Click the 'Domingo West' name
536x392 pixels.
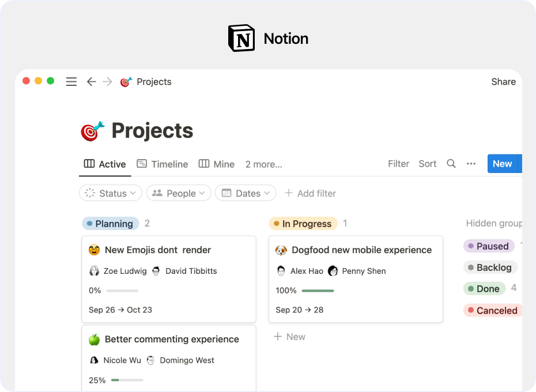coord(187,360)
